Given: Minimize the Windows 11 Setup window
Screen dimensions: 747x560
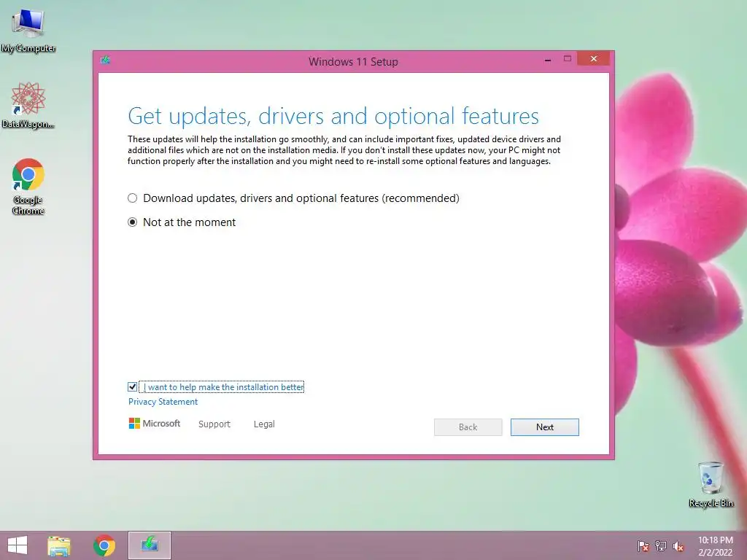Looking at the screenshot, I should pyautogui.click(x=548, y=60).
